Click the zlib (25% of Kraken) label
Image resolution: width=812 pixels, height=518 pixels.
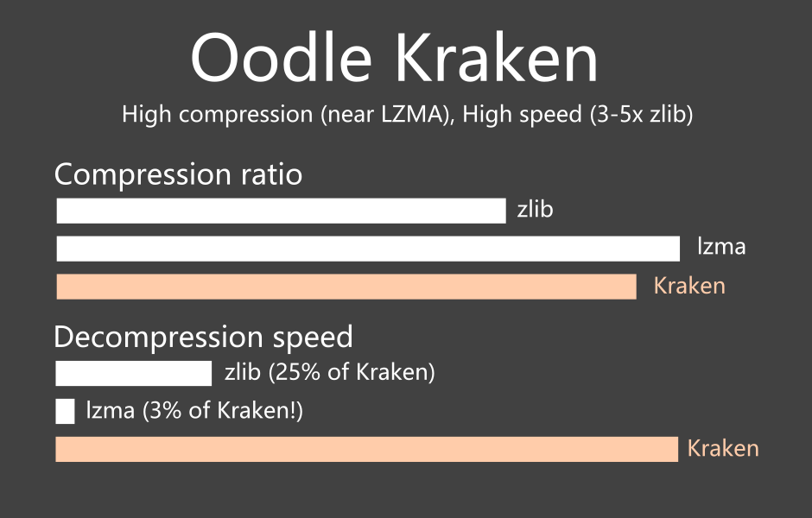pyautogui.click(x=330, y=372)
